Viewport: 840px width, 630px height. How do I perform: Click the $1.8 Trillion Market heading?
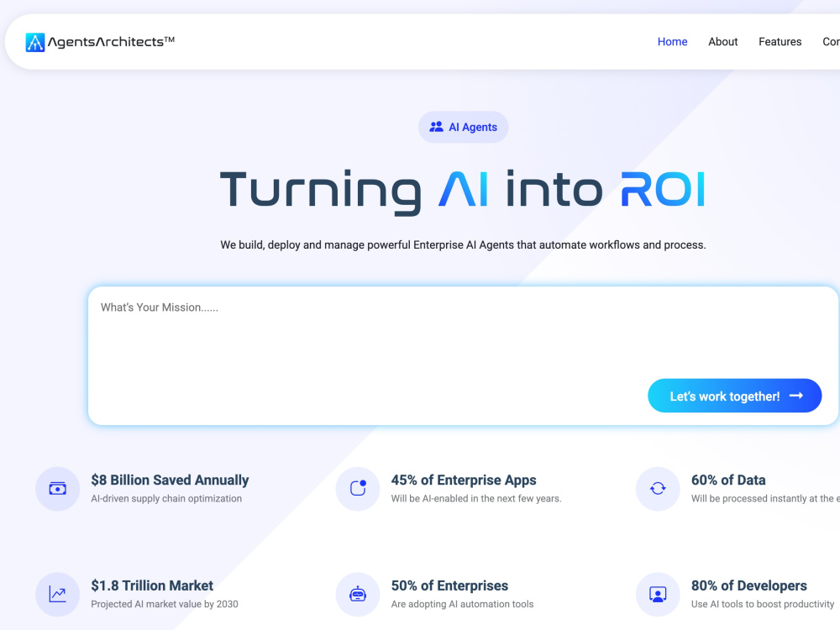pyautogui.click(x=152, y=585)
